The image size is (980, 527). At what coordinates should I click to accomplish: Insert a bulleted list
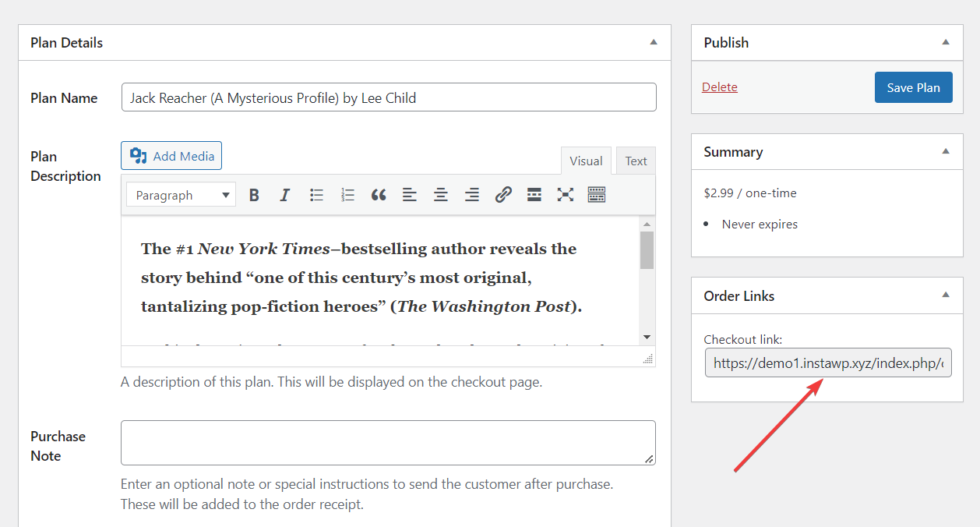click(316, 195)
